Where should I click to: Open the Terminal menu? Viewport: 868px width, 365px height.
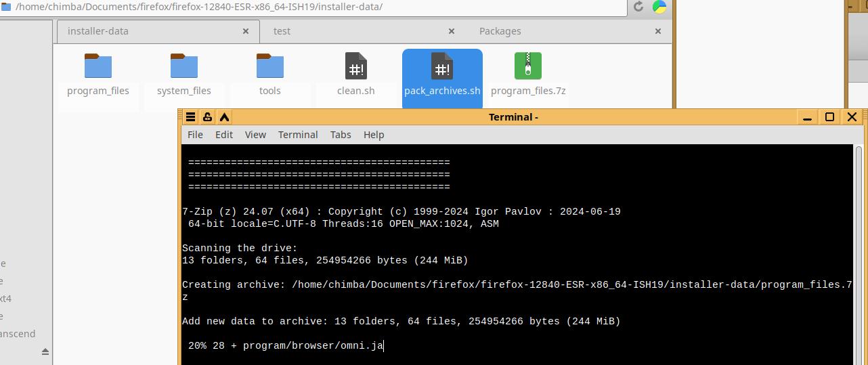tap(298, 135)
